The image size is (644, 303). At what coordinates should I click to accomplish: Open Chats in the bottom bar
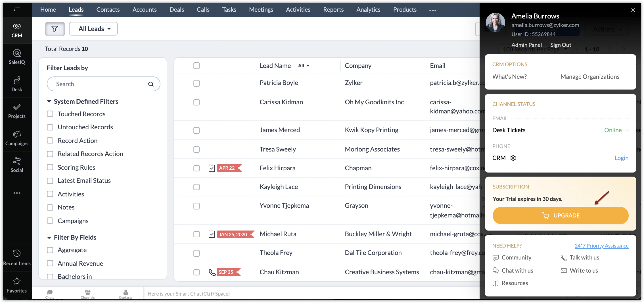(x=50, y=294)
